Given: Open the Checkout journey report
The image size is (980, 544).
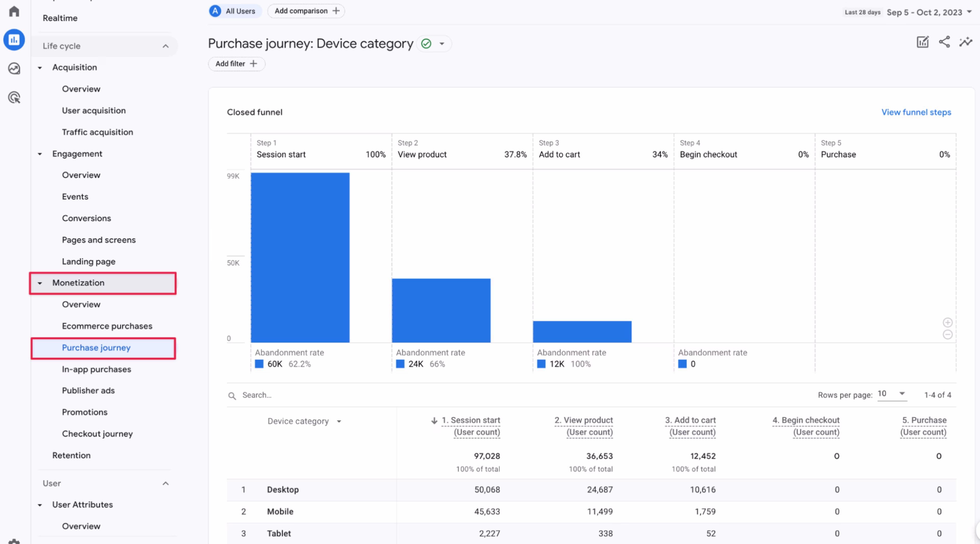Looking at the screenshot, I should point(97,434).
